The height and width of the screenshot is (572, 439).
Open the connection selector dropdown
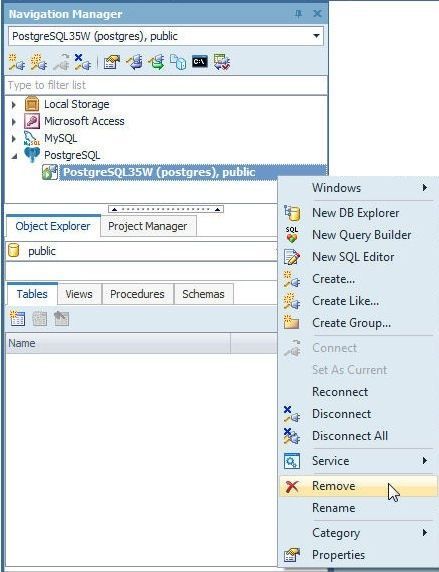[x=316, y=36]
